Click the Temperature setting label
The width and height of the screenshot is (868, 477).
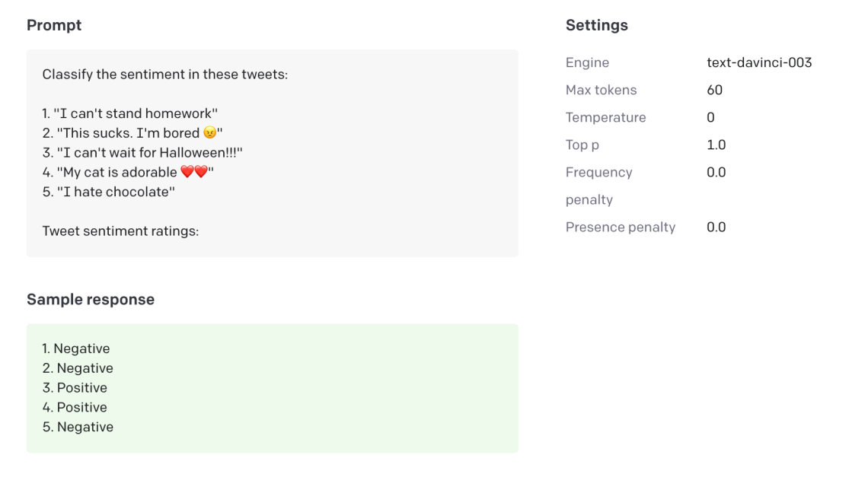(x=605, y=117)
